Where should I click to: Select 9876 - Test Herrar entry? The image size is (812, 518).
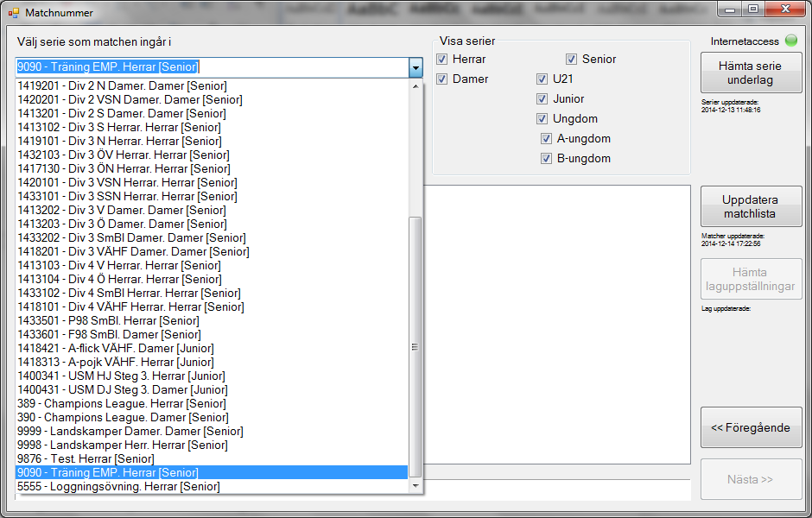coord(212,458)
